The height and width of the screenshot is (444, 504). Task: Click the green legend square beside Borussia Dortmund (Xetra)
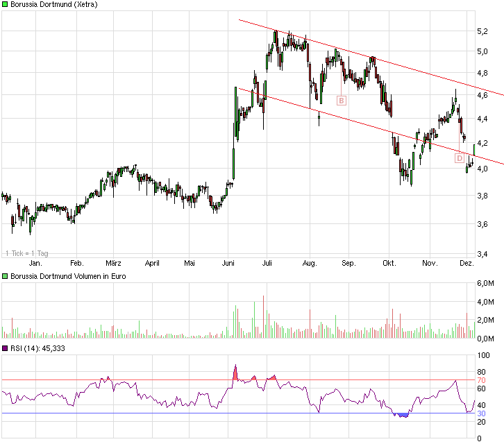[5, 5]
